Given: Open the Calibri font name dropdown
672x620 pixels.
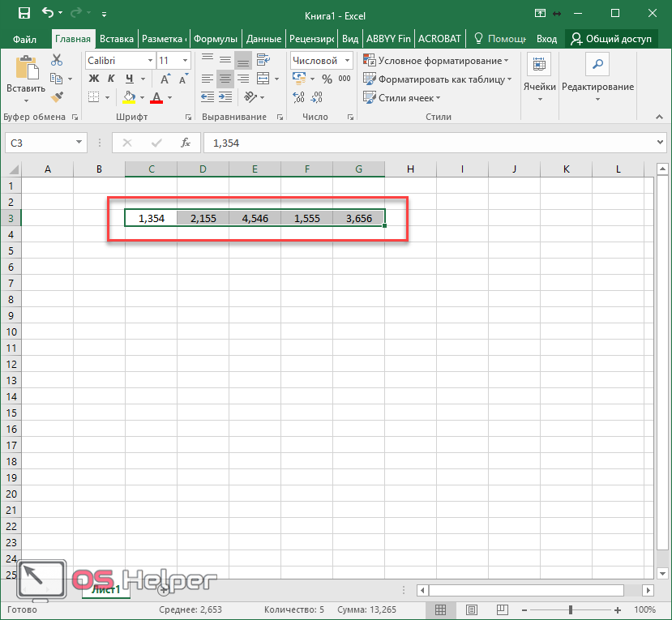Looking at the screenshot, I should (x=150, y=61).
